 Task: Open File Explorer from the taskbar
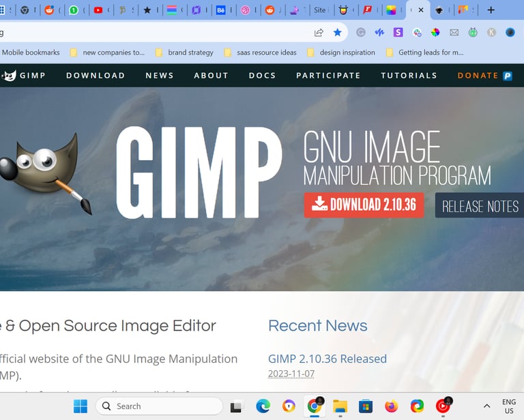pos(340,406)
